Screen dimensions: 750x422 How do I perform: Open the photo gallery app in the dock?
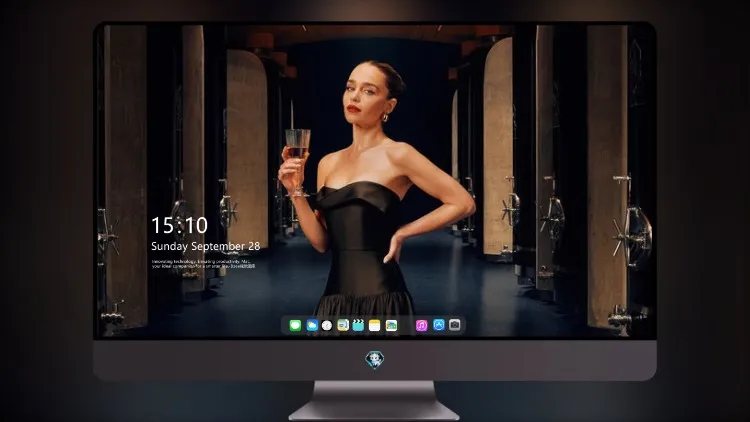[391, 325]
